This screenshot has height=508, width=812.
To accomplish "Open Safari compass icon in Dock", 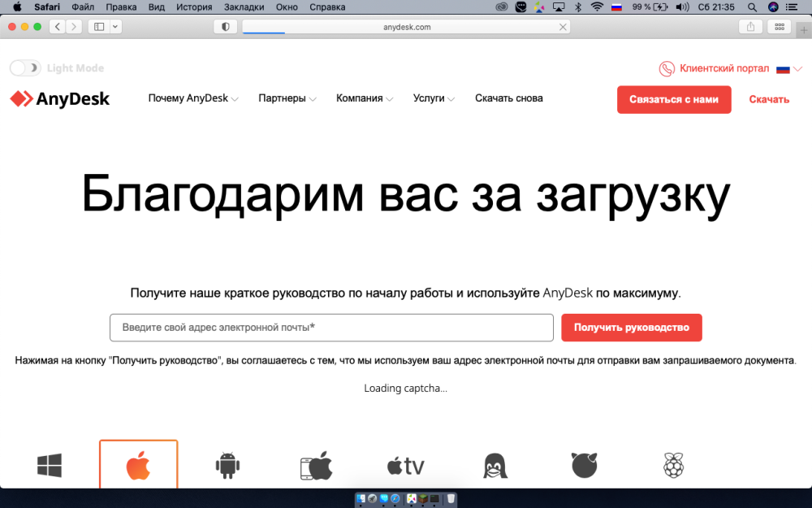I will (395, 499).
